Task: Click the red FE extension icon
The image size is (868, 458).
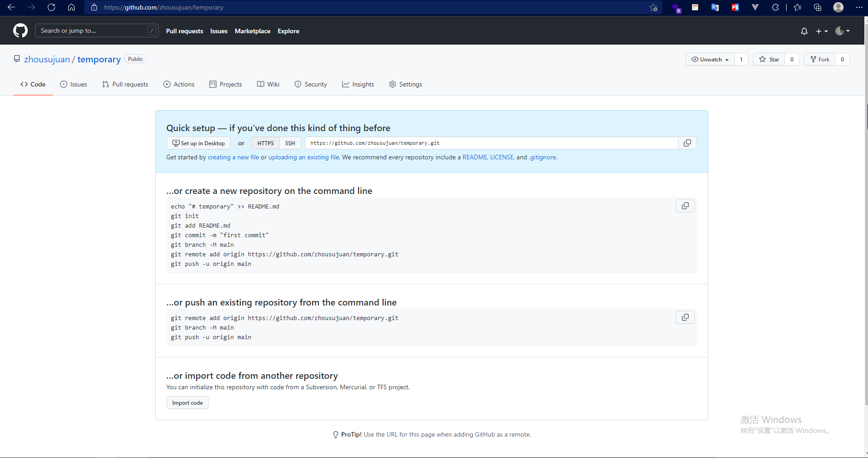Action: coord(735,7)
